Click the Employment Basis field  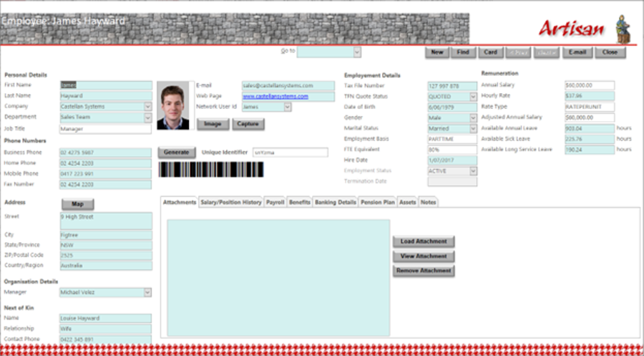[x=452, y=140]
